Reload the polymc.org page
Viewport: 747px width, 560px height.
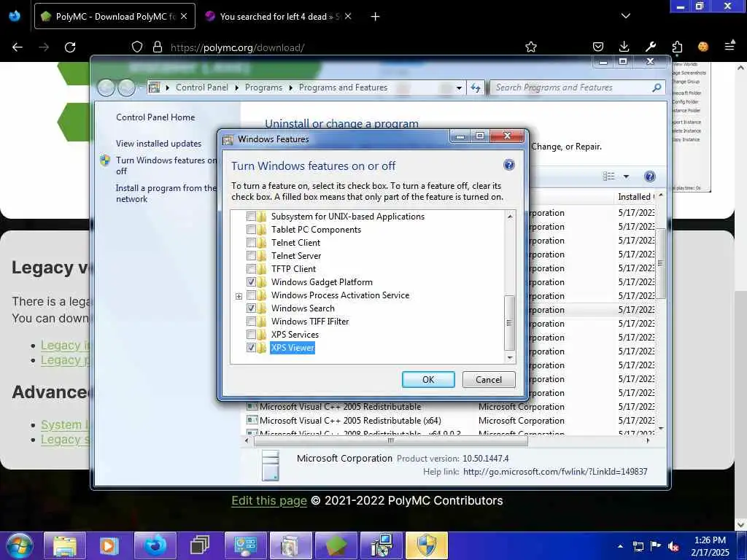tap(70, 47)
